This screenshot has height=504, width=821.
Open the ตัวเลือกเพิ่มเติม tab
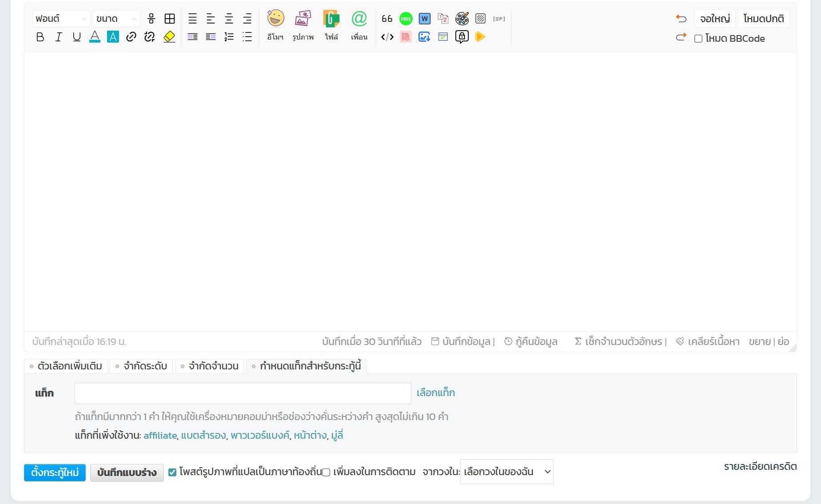tap(66, 366)
